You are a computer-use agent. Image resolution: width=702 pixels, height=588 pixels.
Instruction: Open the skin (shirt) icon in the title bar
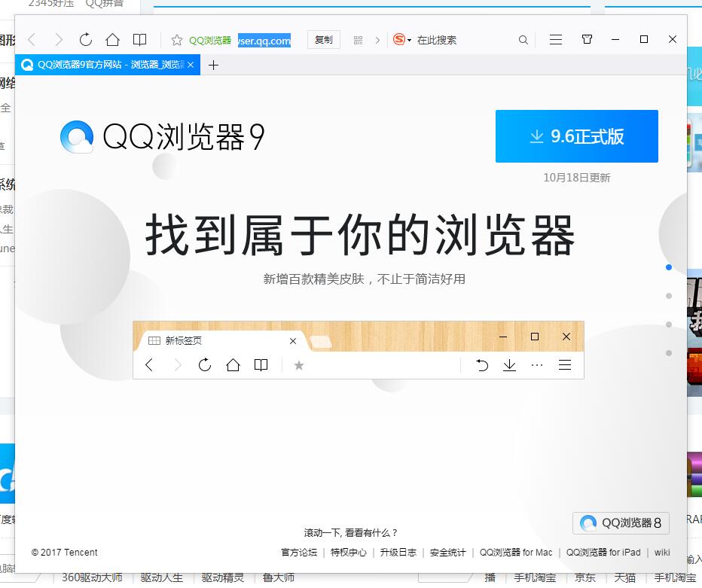coord(587,39)
